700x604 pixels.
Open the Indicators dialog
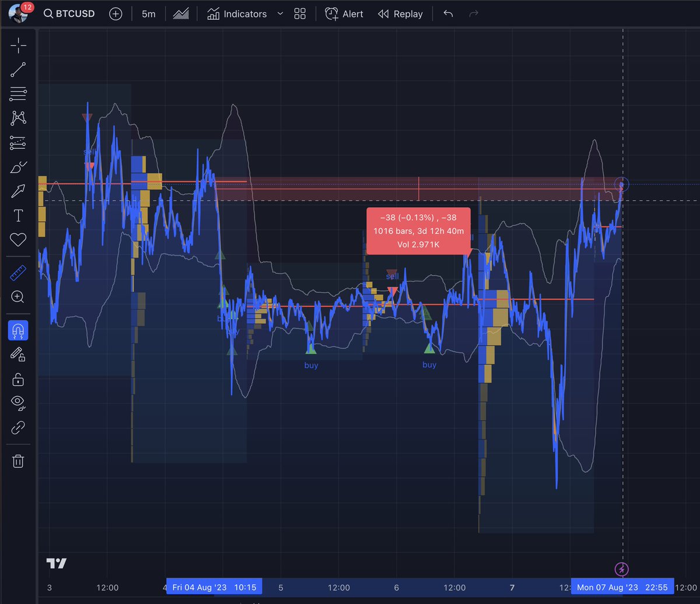click(x=237, y=14)
